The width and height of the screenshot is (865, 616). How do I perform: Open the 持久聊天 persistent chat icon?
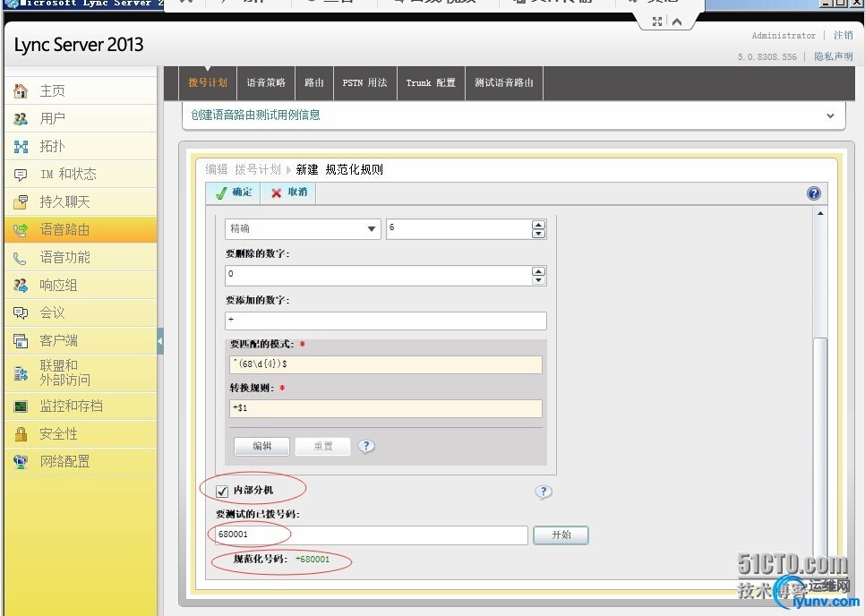point(21,202)
